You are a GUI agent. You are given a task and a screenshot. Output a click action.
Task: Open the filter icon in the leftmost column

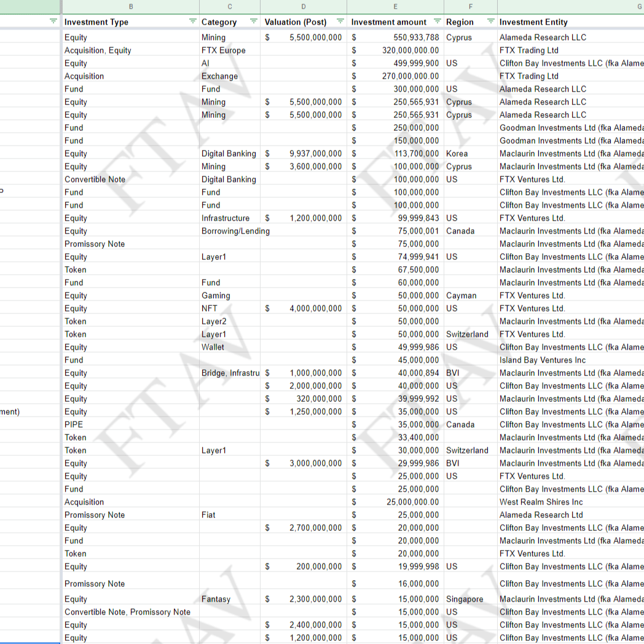(53, 22)
